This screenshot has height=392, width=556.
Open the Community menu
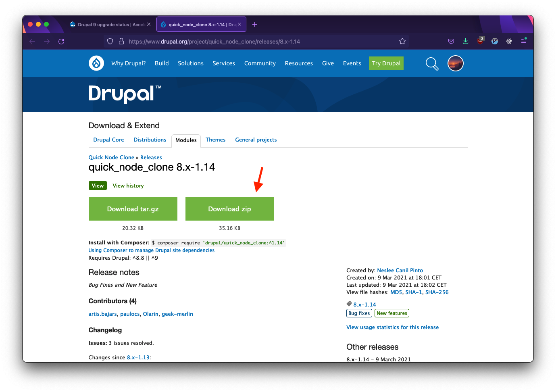260,63
